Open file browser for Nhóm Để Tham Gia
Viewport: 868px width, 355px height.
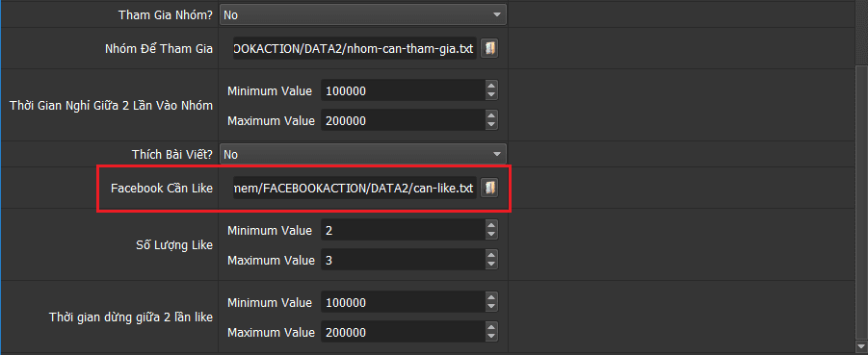pyautogui.click(x=489, y=49)
